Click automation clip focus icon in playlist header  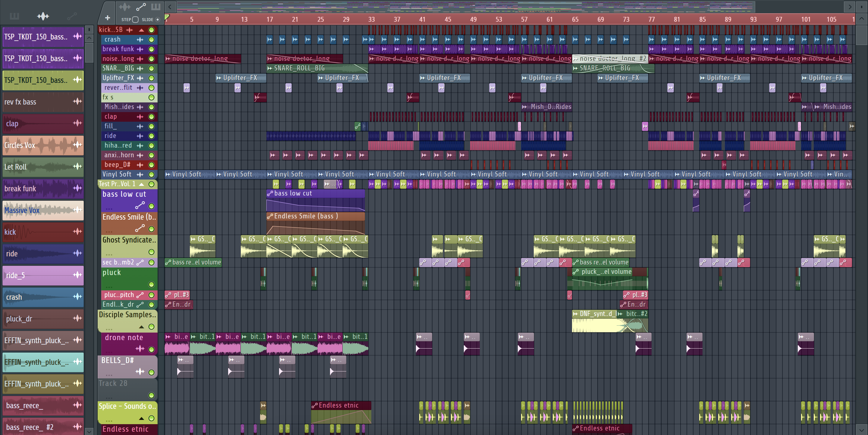pyautogui.click(x=141, y=7)
